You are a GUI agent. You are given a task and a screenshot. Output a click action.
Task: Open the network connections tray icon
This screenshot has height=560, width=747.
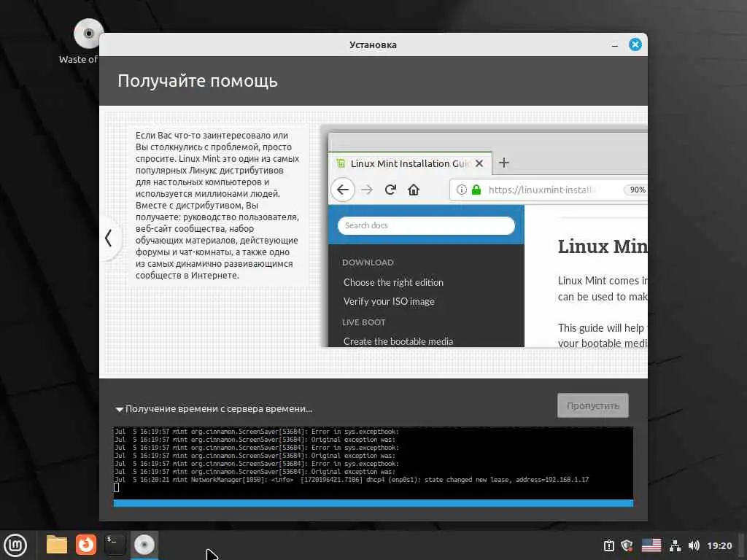pos(675,545)
